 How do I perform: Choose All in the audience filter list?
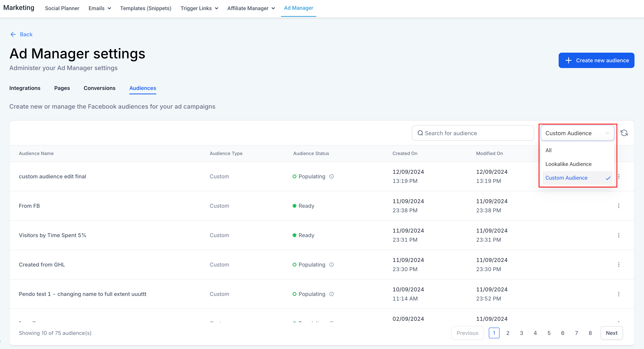[548, 150]
